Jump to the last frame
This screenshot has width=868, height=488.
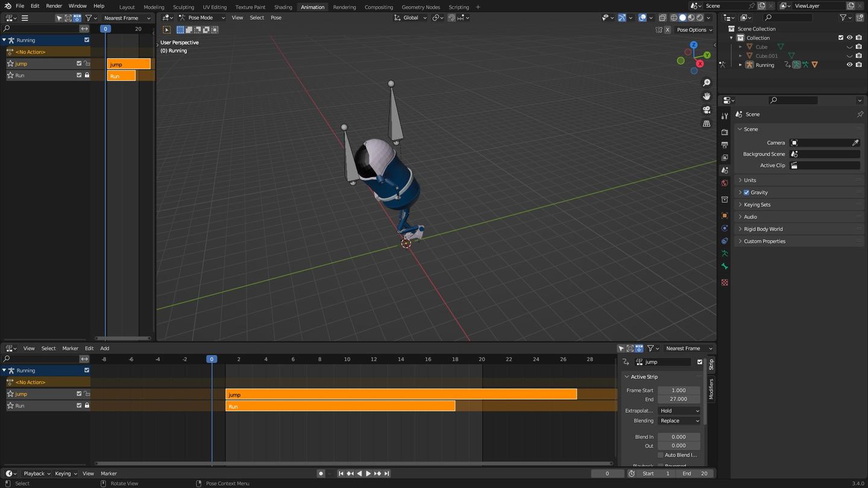[x=387, y=474]
